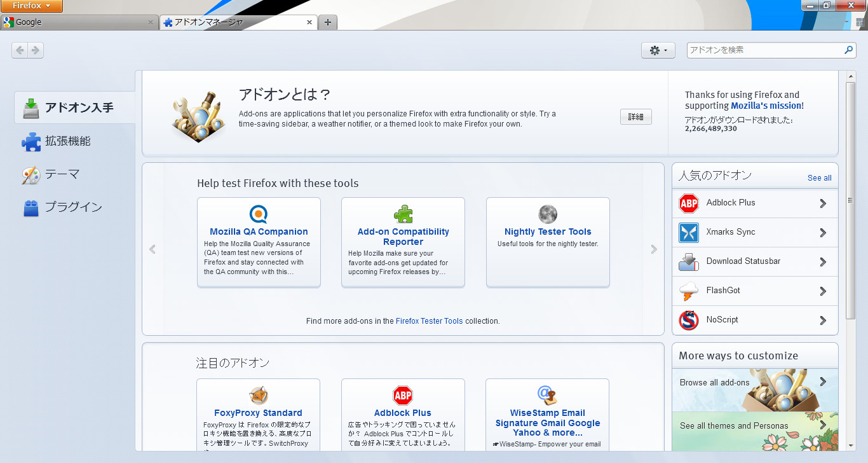Image resolution: width=868 pixels, height=463 pixels.
Task: Click the See all themes and Personas text
Action: (734, 426)
